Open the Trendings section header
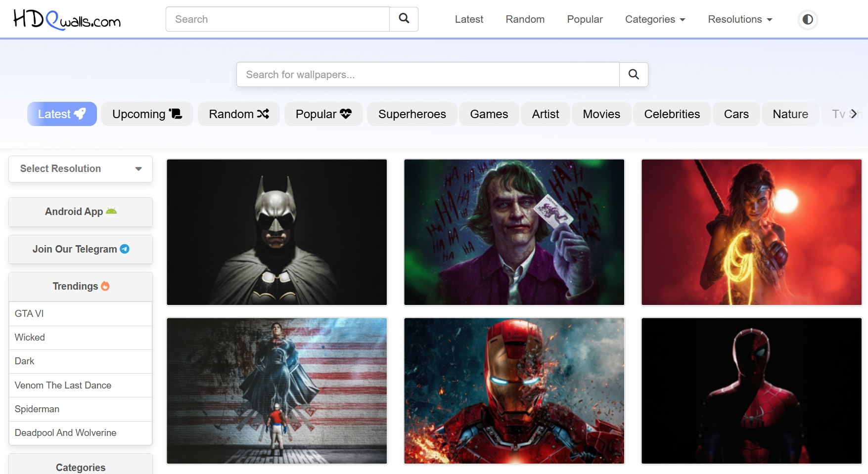868x474 pixels. [x=81, y=287]
